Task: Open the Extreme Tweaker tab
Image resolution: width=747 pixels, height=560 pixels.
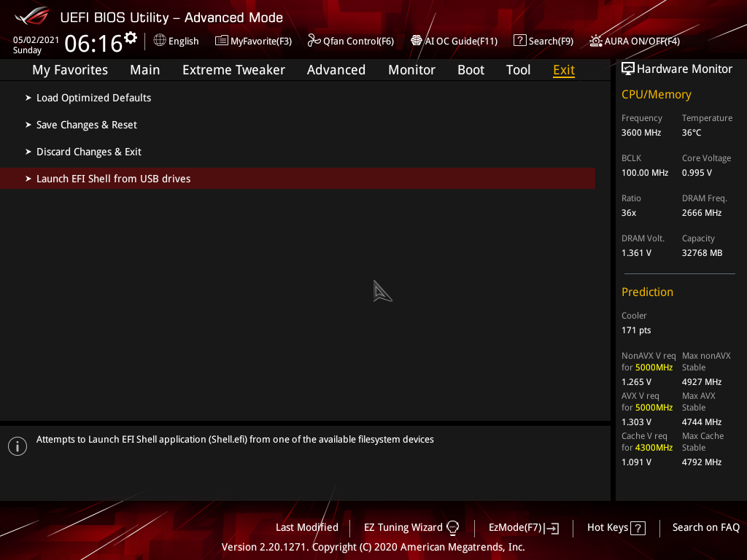Action: [x=233, y=70]
